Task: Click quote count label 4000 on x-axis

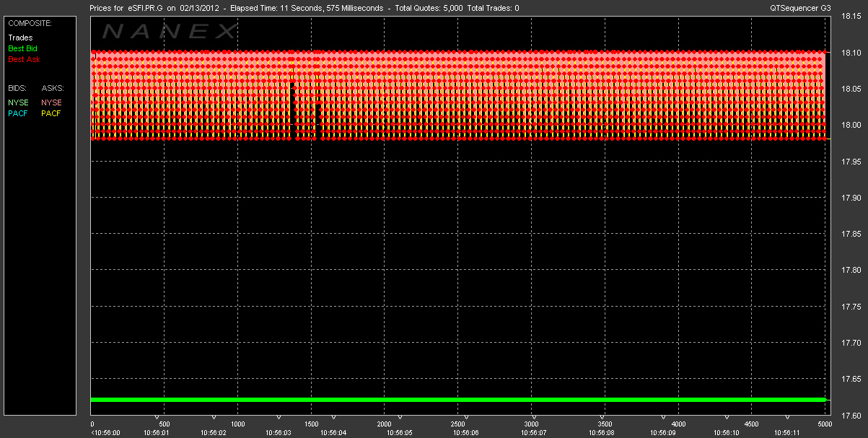Action: 678,424
